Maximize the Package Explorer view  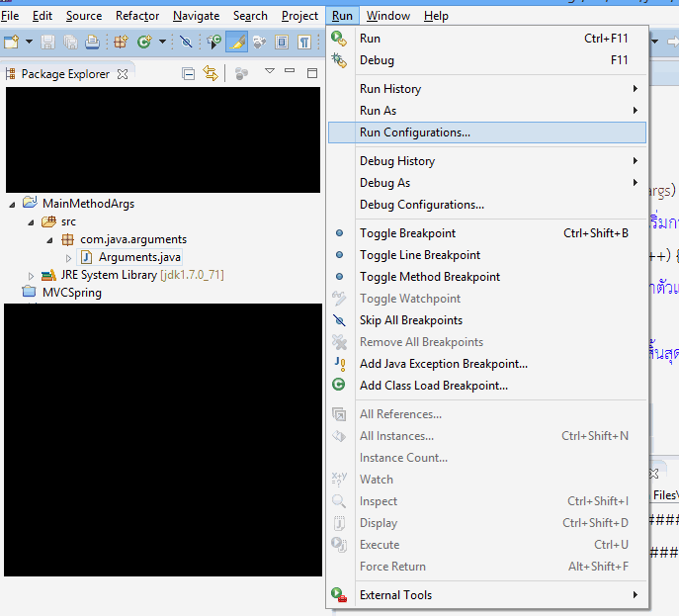point(312,73)
